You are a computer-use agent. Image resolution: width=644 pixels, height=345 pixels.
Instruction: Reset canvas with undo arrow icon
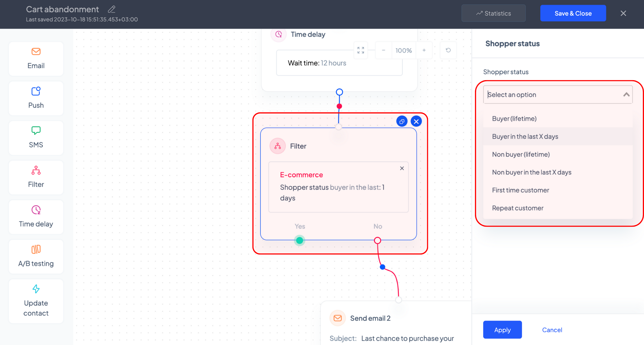click(x=448, y=50)
